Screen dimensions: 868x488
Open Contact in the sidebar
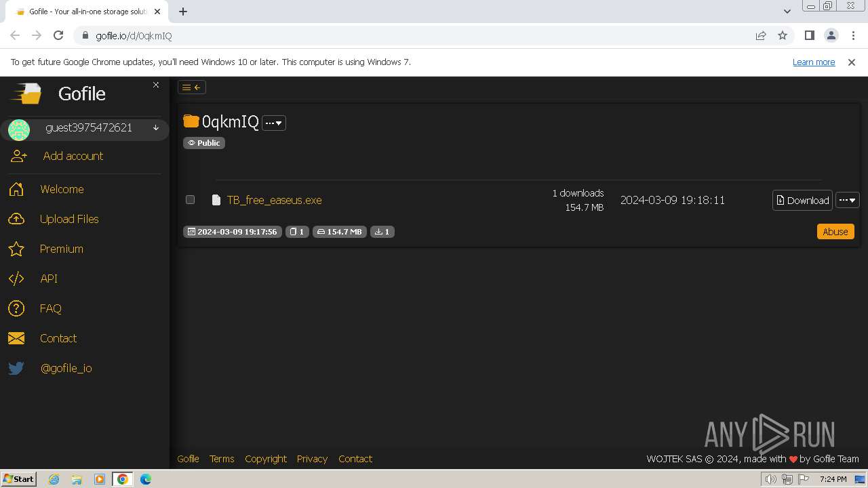pos(58,338)
